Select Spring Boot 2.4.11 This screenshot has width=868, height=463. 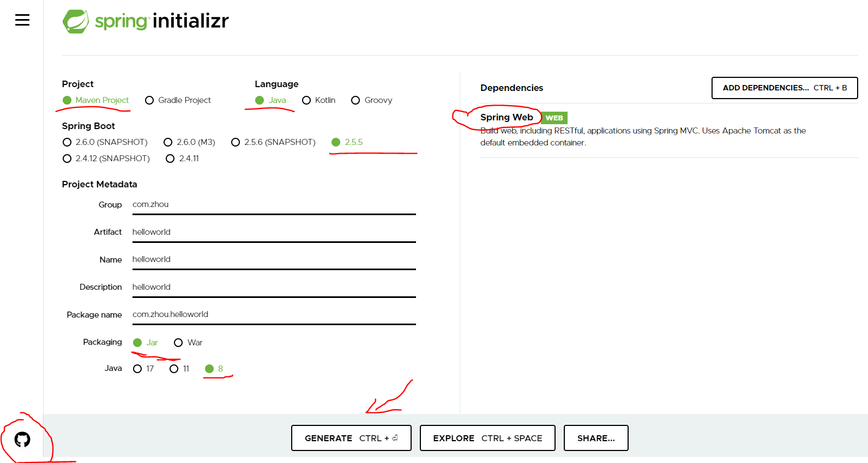point(182,159)
